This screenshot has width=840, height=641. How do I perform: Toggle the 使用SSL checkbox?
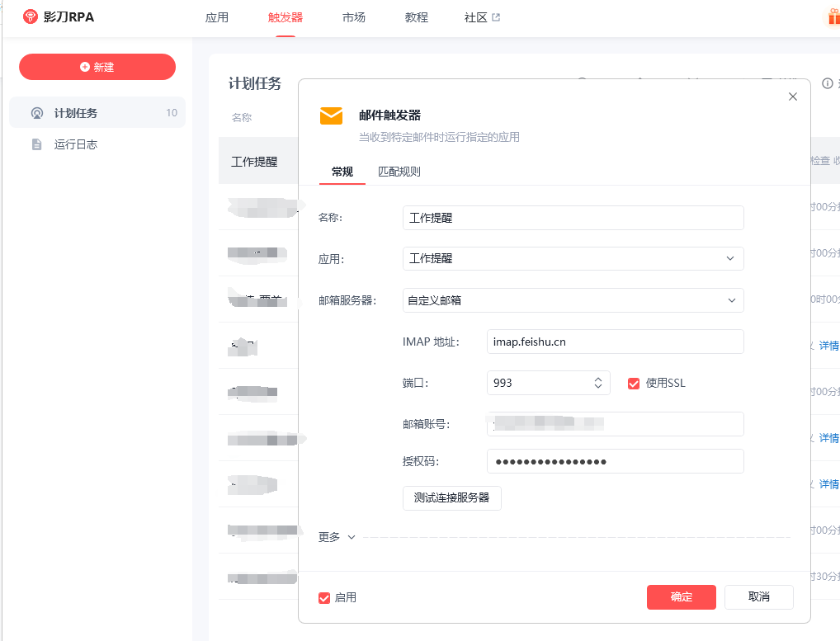click(x=634, y=384)
